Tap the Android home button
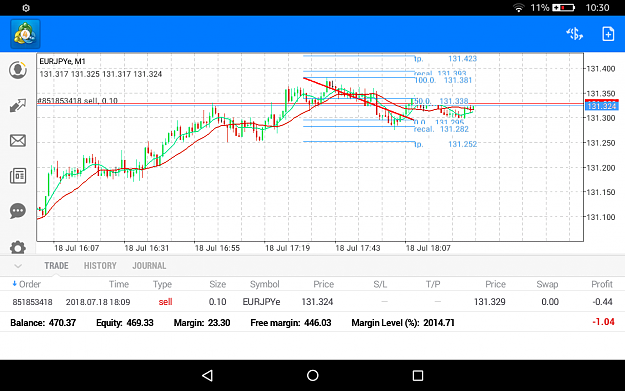Image resolution: width=625 pixels, height=391 pixels. tap(312, 375)
